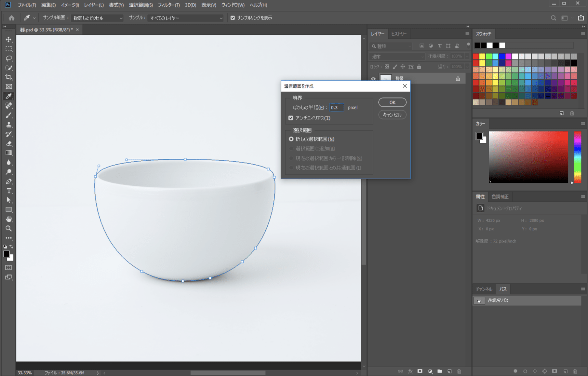This screenshot has width=588, height=376.
Task: Open the サンプル範囲 dropdown
Action: click(97, 18)
